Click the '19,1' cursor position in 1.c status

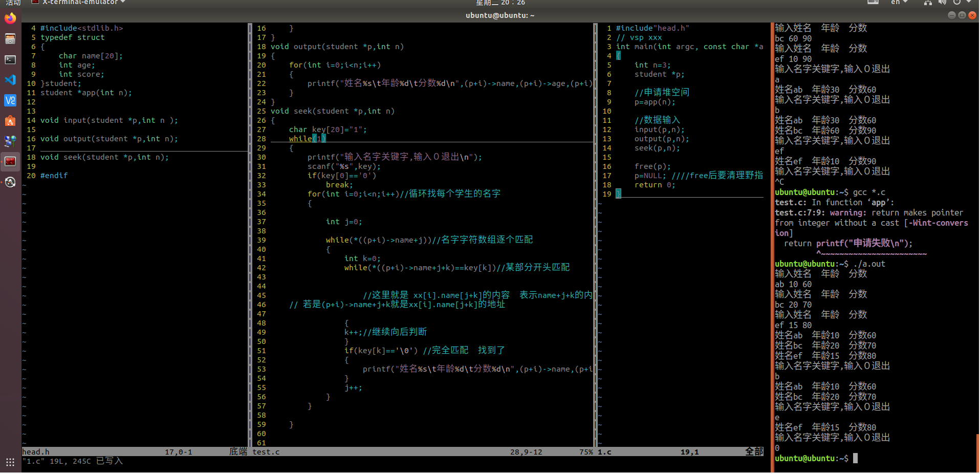click(689, 452)
